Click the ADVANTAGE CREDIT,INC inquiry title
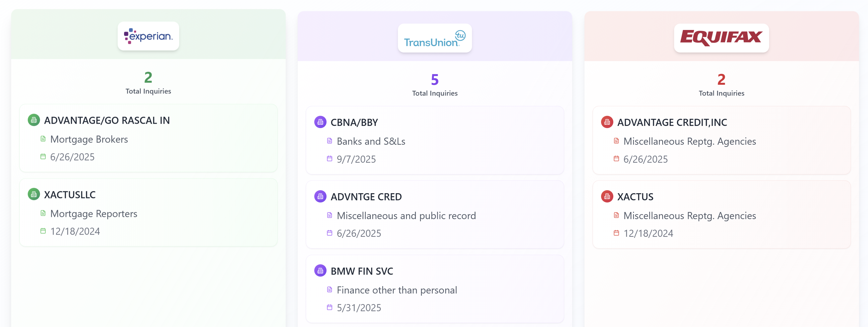Screen dimensions: 868x327 click(x=672, y=123)
